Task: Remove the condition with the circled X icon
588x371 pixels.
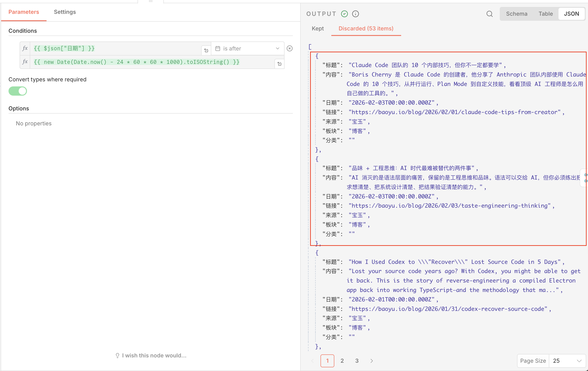Action: coord(289,48)
